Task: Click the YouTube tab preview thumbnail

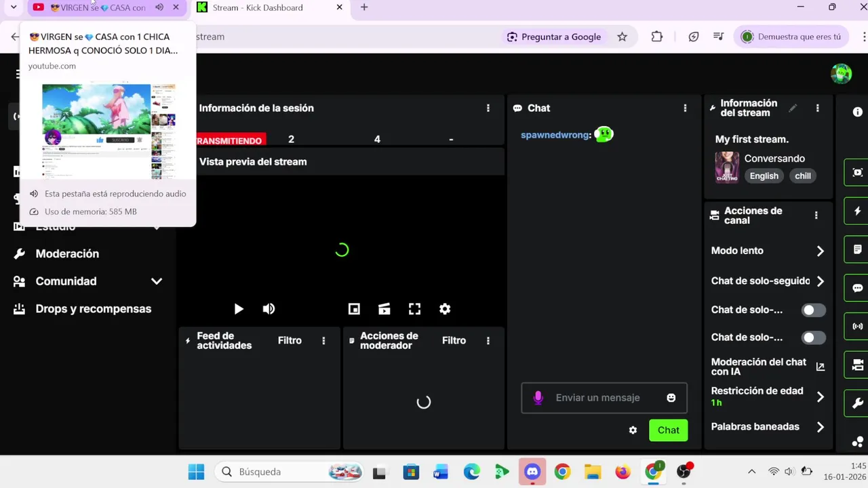Action: pyautogui.click(x=108, y=131)
